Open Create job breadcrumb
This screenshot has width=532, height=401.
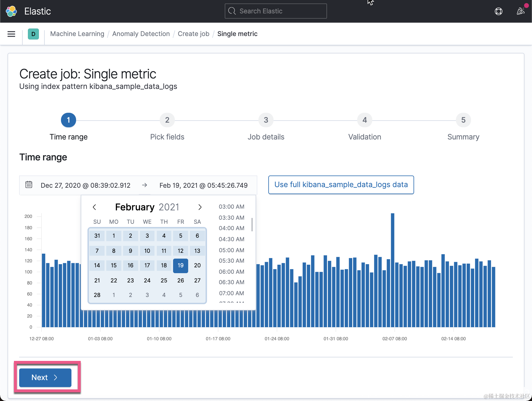coord(194,34)
